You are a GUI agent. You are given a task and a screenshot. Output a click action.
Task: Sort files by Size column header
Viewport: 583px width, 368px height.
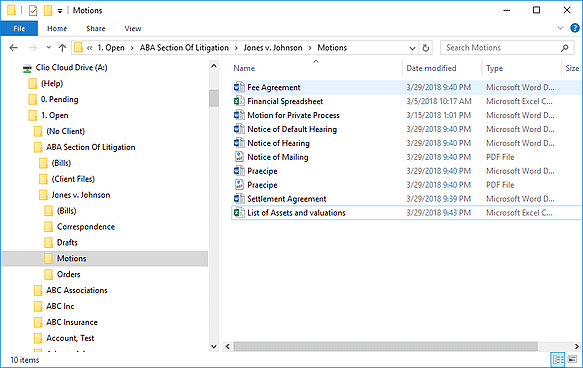point(572,68)
